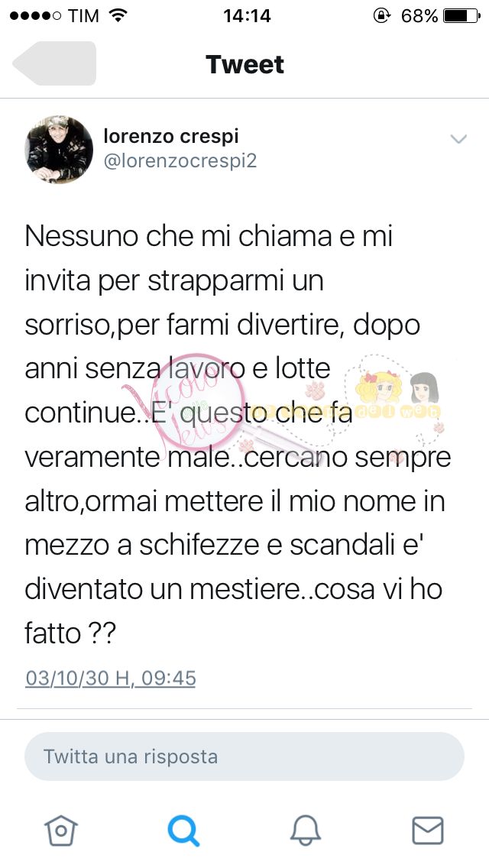Open the @lorenzocrespi2 handle
489x868 pixels.
(x=180, y=161)
